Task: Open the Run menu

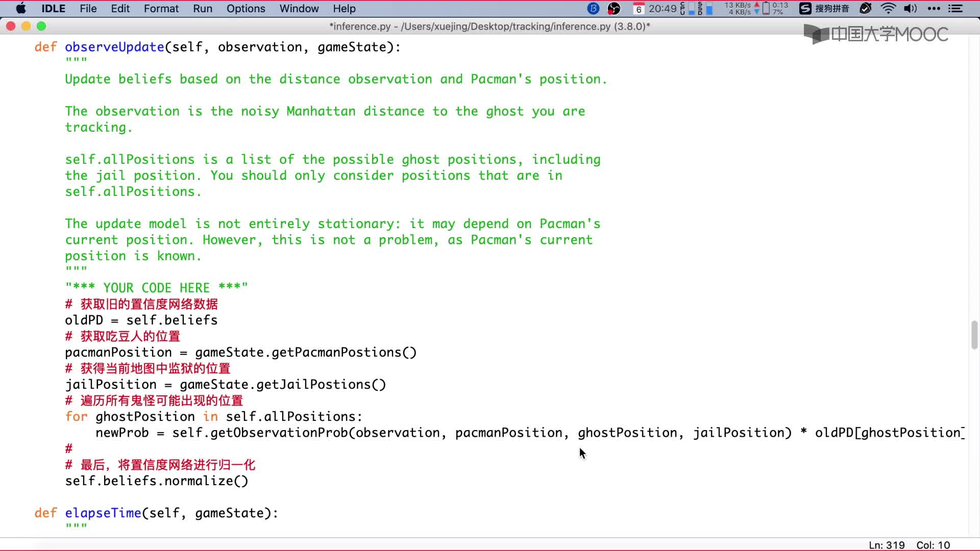Action: (203, 9)
